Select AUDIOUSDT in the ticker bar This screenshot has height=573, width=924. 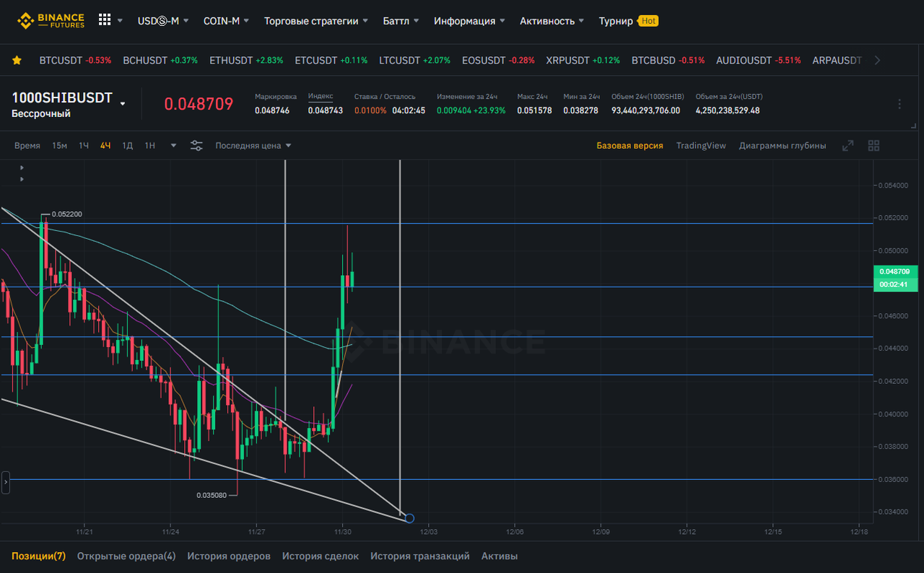coord(759,61)
